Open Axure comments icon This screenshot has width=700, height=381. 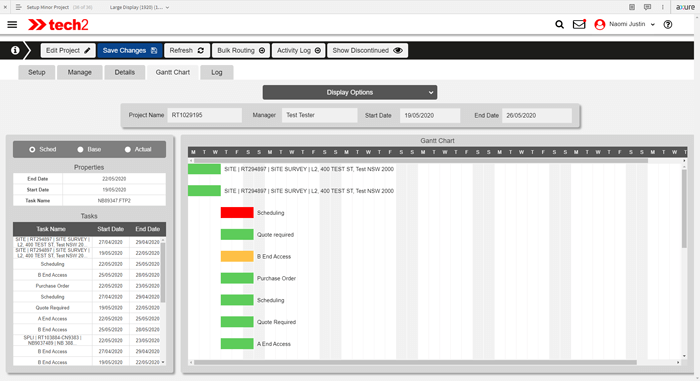647,7
